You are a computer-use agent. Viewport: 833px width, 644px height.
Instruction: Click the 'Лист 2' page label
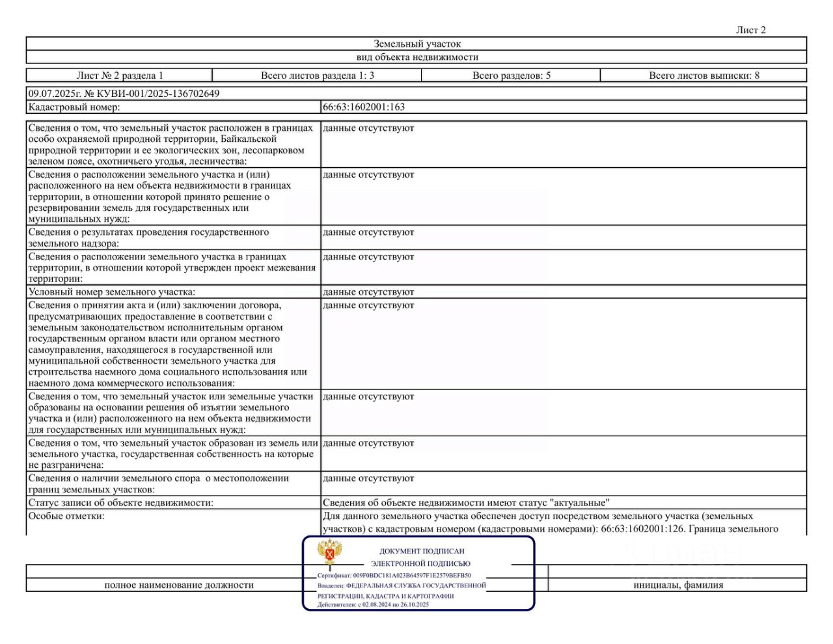750,30
